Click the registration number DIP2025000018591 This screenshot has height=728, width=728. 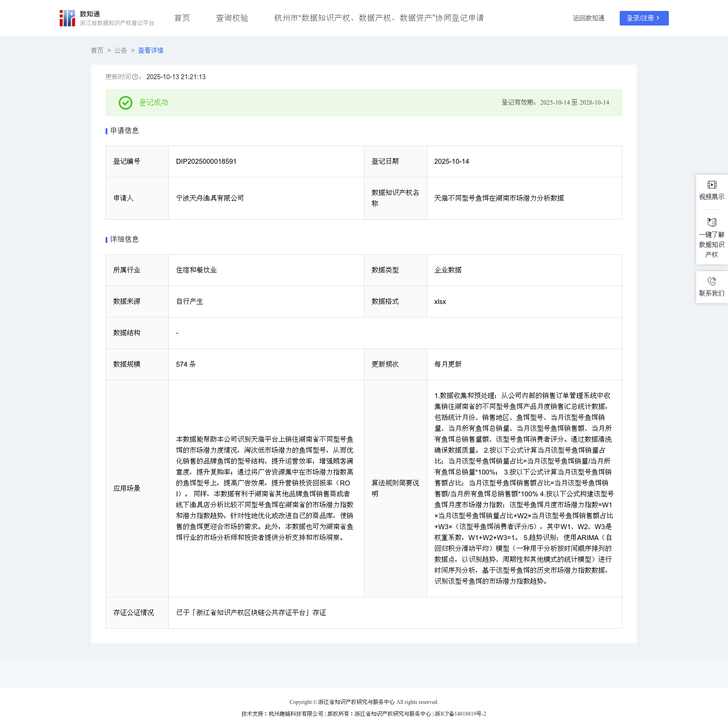click(206, 162)
